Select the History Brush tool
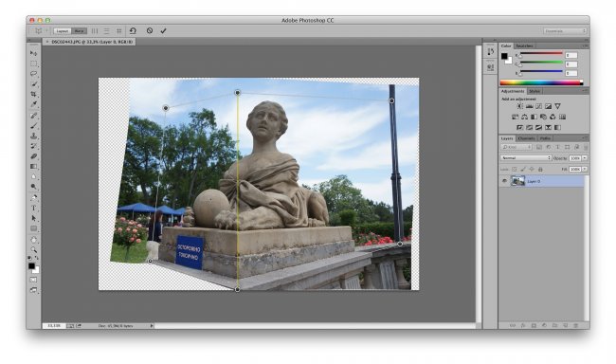The height and width of the screenshot is (364, 616). pyautogui.click(x=34, y=146)
